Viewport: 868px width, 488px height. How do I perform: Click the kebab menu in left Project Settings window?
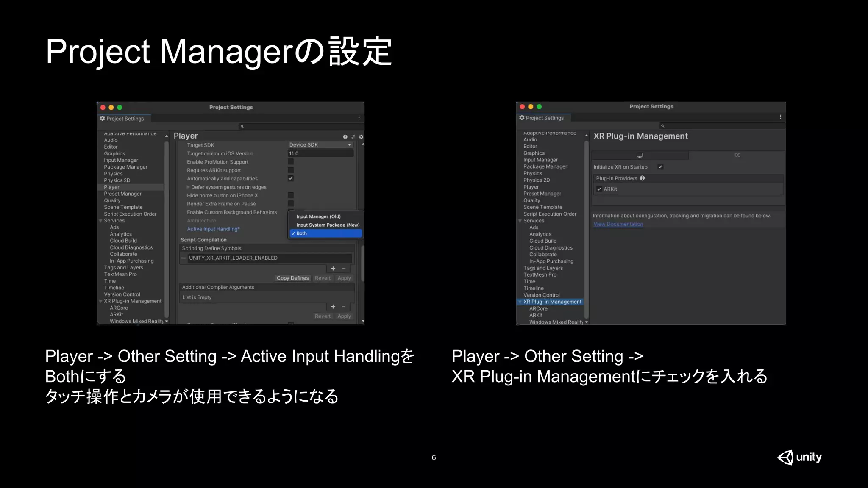tap(359, 118)
